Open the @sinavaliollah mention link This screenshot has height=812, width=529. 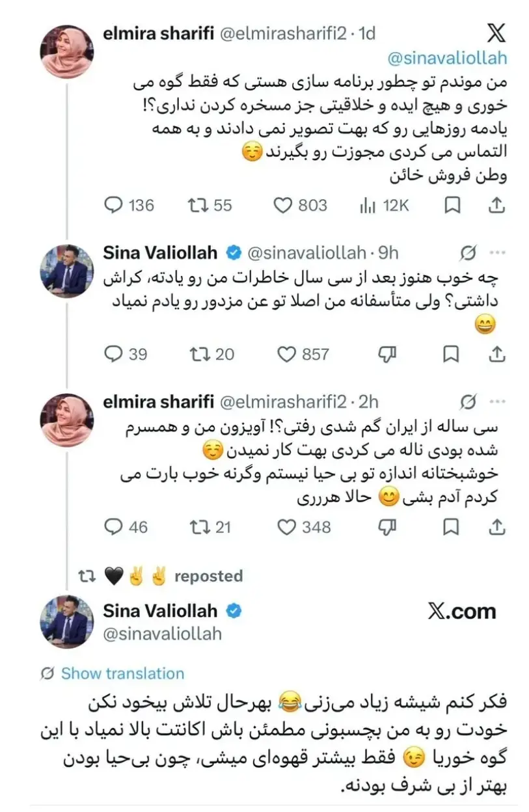[447, 58]
